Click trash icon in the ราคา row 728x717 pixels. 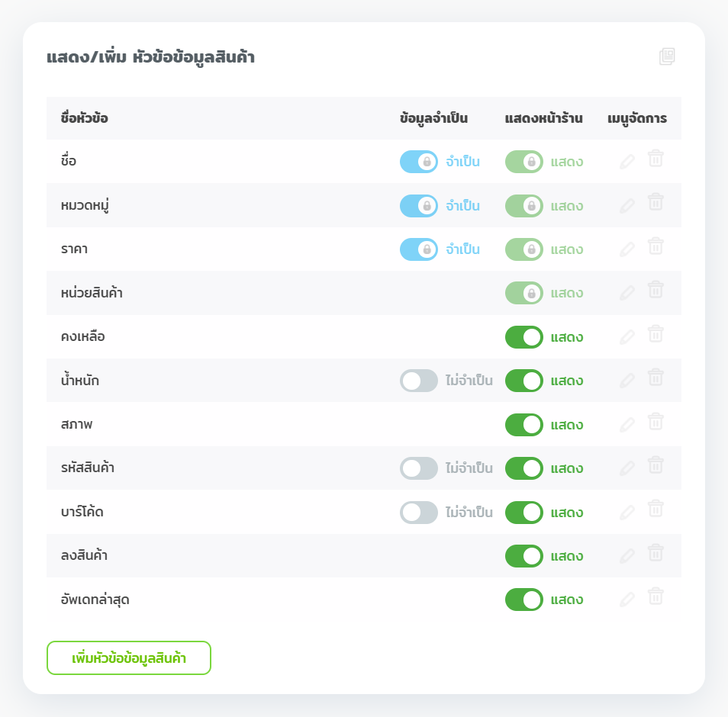(656, 246)
